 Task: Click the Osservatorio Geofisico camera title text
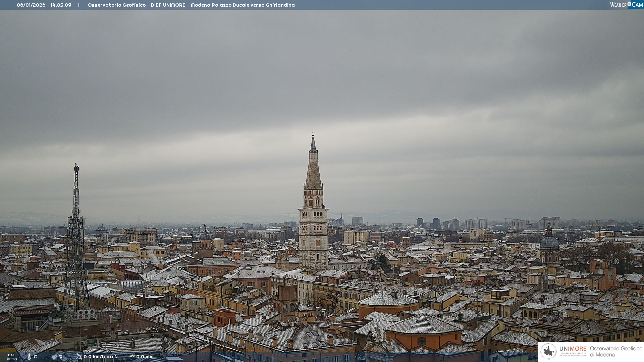coord(191,5)
